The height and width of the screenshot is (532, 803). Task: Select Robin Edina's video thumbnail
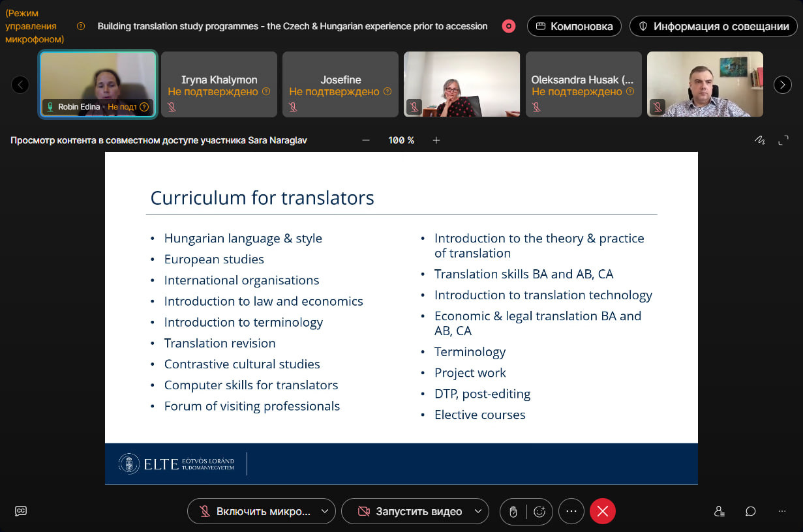pyautogui.click(x=98, y=83)
